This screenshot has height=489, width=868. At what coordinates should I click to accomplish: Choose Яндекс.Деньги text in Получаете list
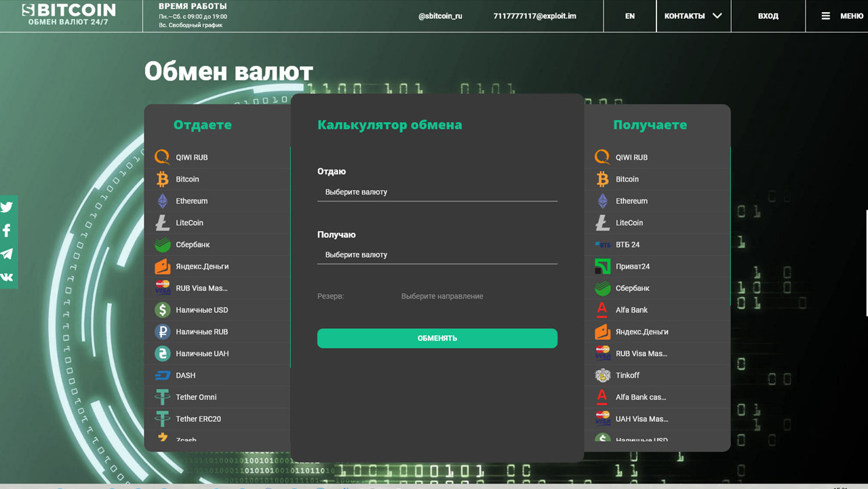642,332
